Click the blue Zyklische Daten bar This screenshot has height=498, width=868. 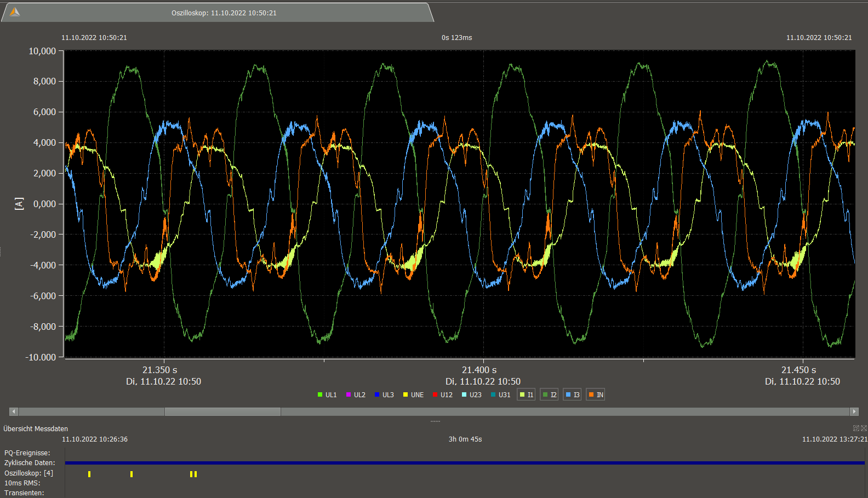click(x=465, y=463)
